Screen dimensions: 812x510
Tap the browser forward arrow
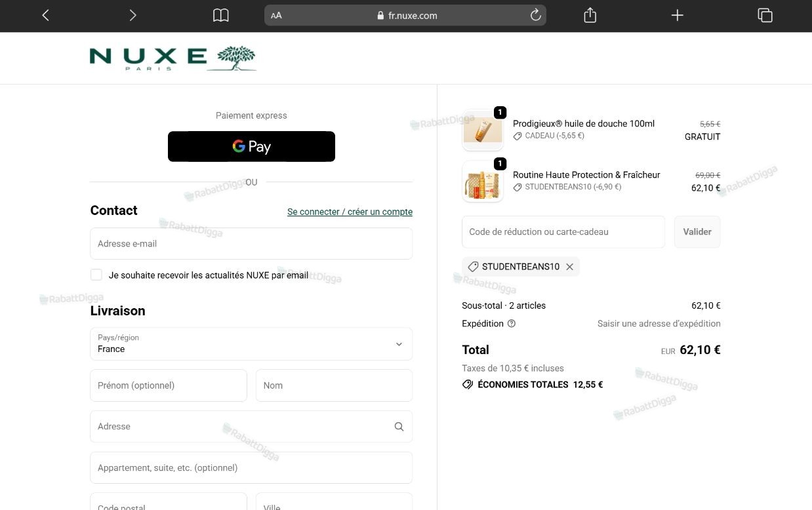point(132,15)
